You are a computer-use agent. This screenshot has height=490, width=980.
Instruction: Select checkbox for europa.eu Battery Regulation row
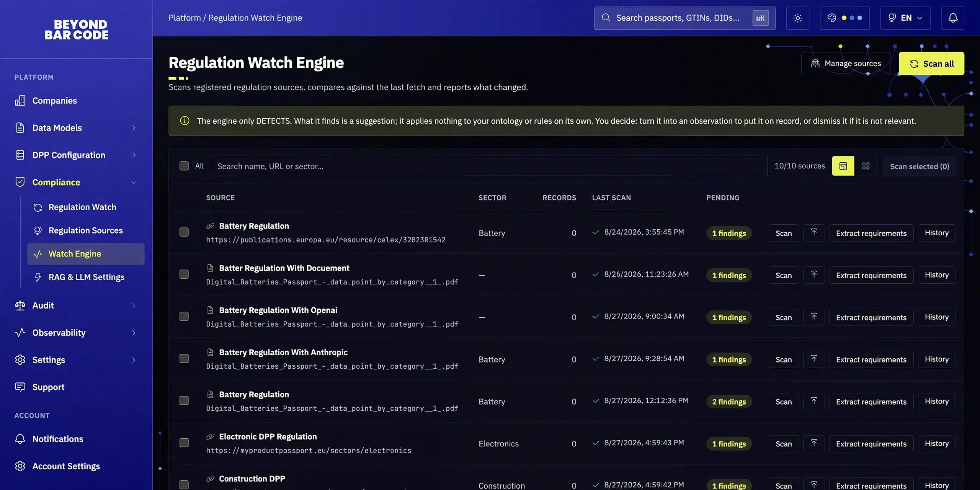tap(184, 232)
